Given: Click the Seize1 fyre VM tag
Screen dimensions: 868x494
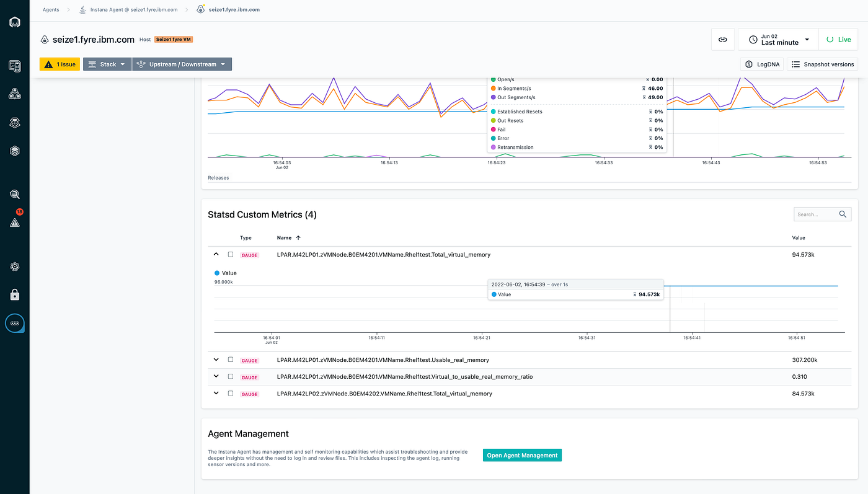Looking at the screenshot, I should pyautogui.click(x=174, y=40).
